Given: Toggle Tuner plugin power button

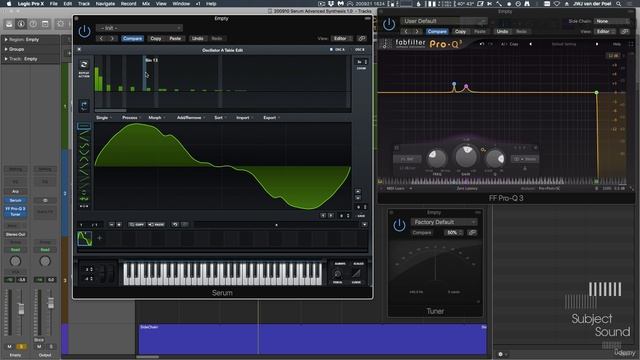Looking at the screenshot, I should pyautogui.click(x=399, y=225).
